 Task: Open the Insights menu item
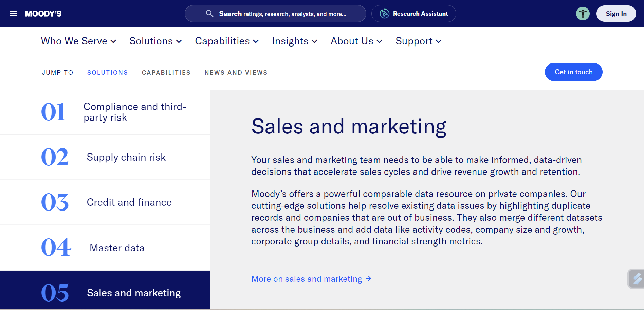(294, 41)
